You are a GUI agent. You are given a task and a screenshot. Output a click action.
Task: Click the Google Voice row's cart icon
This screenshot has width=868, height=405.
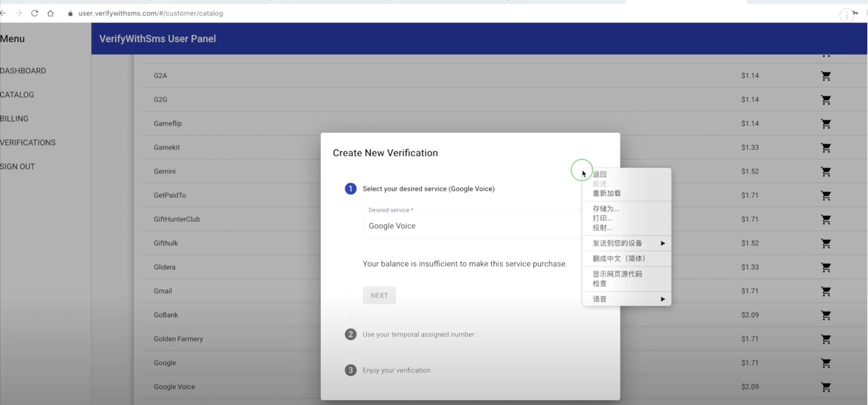(826, 387)
